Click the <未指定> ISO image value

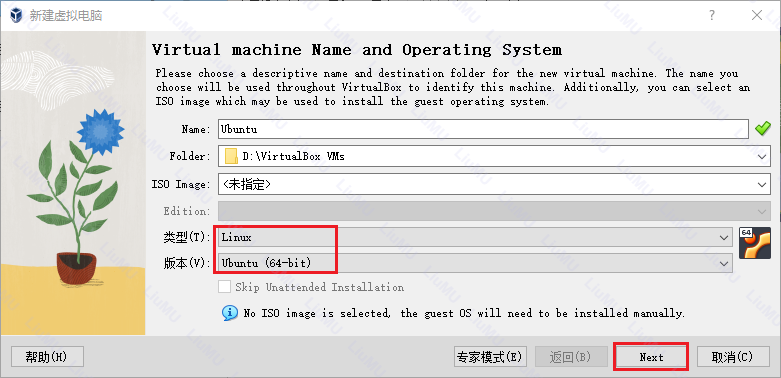pyautogui.click(x=247, y=184)
